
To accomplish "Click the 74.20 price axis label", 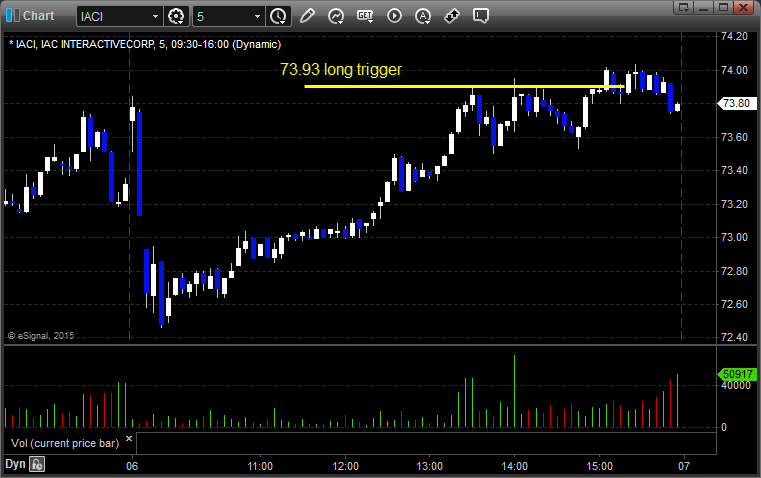I will [x=734, y=36].
